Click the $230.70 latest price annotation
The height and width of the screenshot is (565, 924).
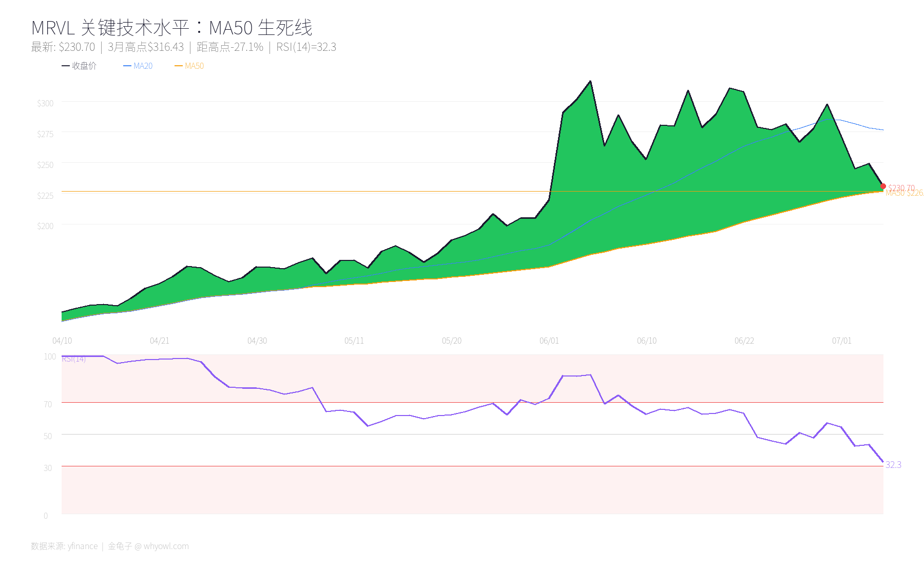click(901, 188)
